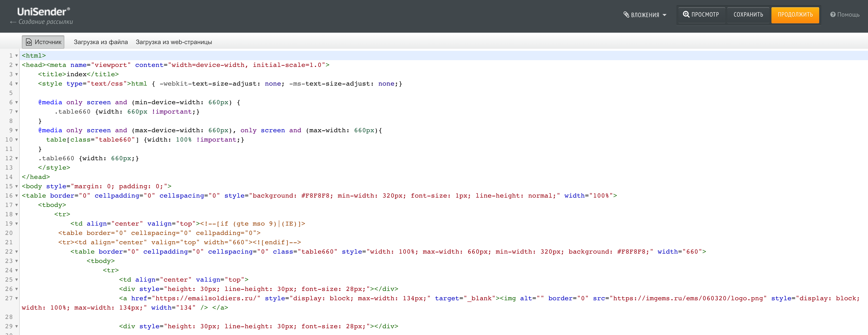Click the body style attribute on line 15
The height and width of the screenshot is (335, 868).
click(107, 186)
